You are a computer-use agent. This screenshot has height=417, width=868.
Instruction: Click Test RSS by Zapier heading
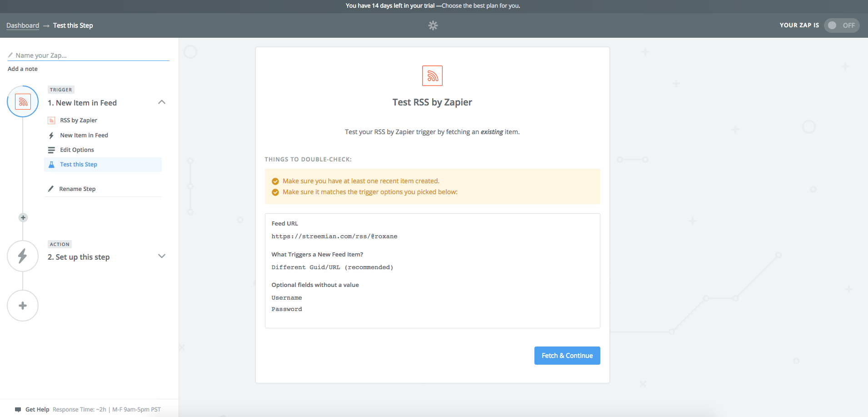tap(432, 102)
